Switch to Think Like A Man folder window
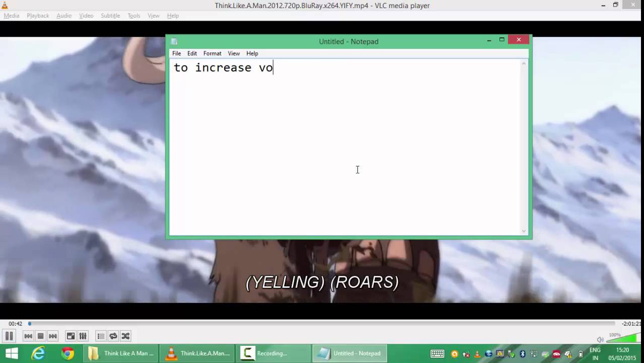This screenshot has height=363, width=644. [x=121, y=353]
